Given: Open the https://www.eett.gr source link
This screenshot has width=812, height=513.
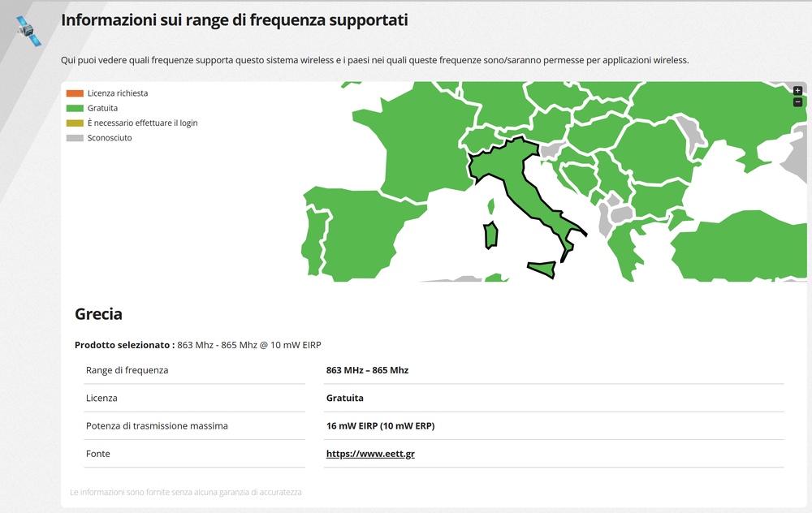Looking at the screenshot, I should tap(370, 454).
